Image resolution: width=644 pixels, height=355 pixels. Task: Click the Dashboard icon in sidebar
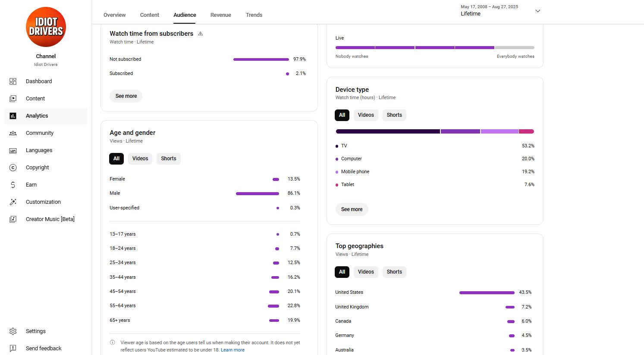13,81
